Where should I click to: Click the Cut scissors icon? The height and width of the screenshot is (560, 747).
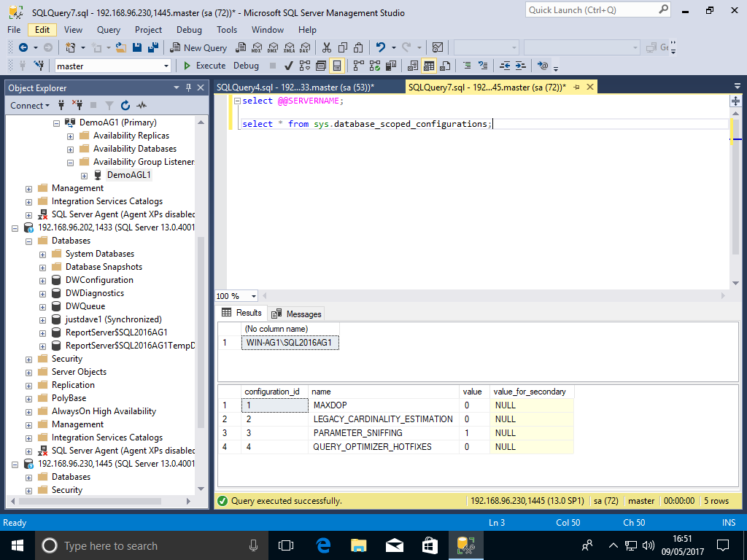(327, 47)
